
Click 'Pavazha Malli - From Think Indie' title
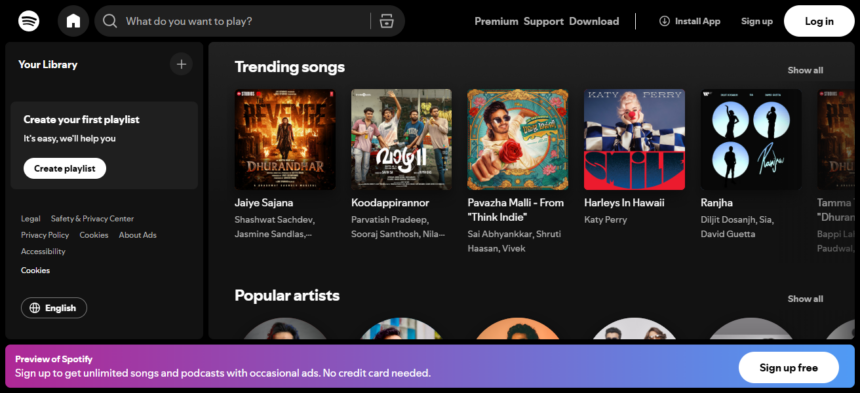tap(516, 209)
